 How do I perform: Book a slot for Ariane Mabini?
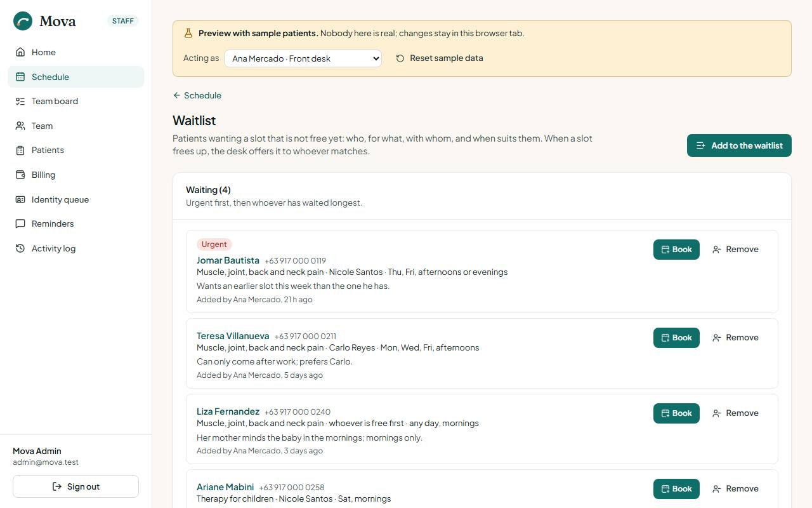point(676,489)
